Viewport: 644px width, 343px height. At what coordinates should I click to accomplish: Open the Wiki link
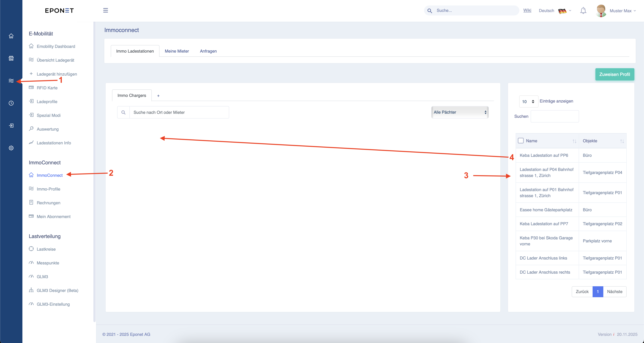pyautogui.click(x=527, y=10)
